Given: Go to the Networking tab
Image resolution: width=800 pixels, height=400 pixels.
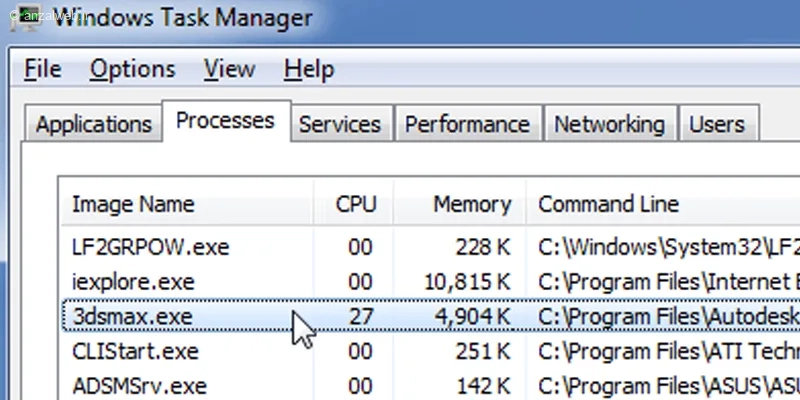Looking at the screenshot, I should [609, 125].
